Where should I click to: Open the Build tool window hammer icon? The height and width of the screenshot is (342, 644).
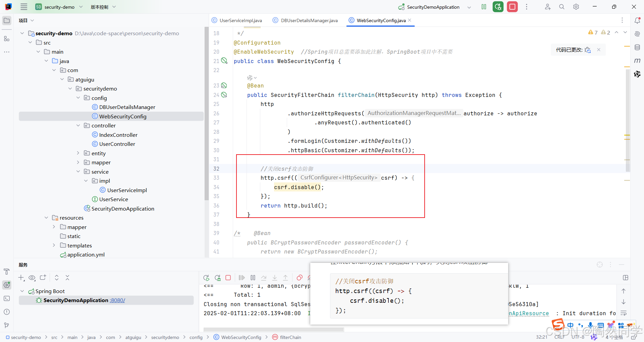coord(6,272)
